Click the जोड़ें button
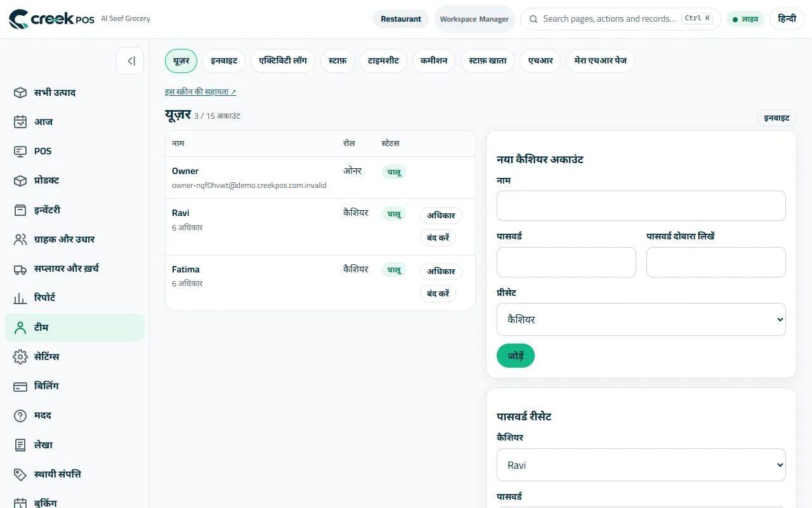812x508 pixels. click(x=516, y=356)
